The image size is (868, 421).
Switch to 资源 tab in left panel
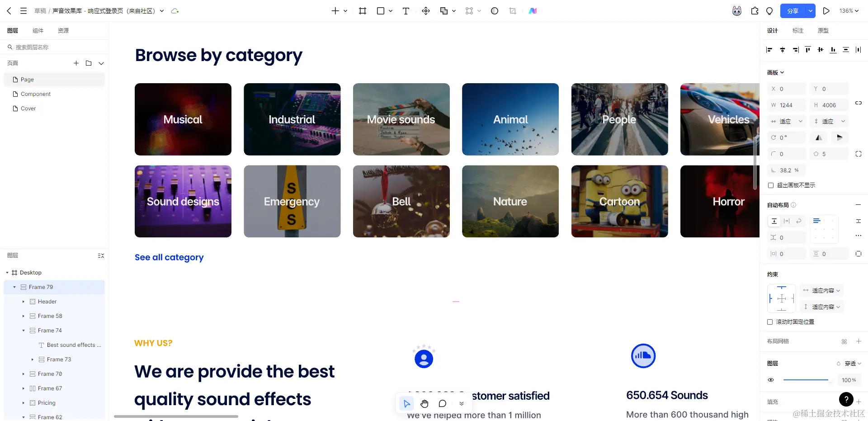pos(63,31)
